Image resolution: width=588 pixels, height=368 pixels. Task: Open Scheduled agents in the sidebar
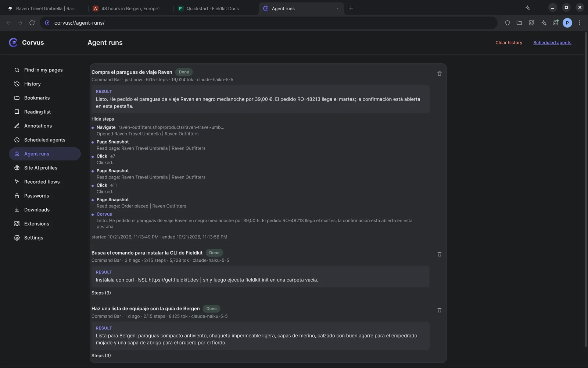[x=45, y=140]
